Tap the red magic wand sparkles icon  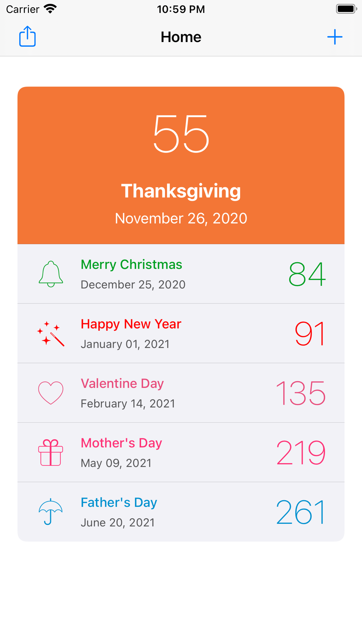(x=51, y=334)
